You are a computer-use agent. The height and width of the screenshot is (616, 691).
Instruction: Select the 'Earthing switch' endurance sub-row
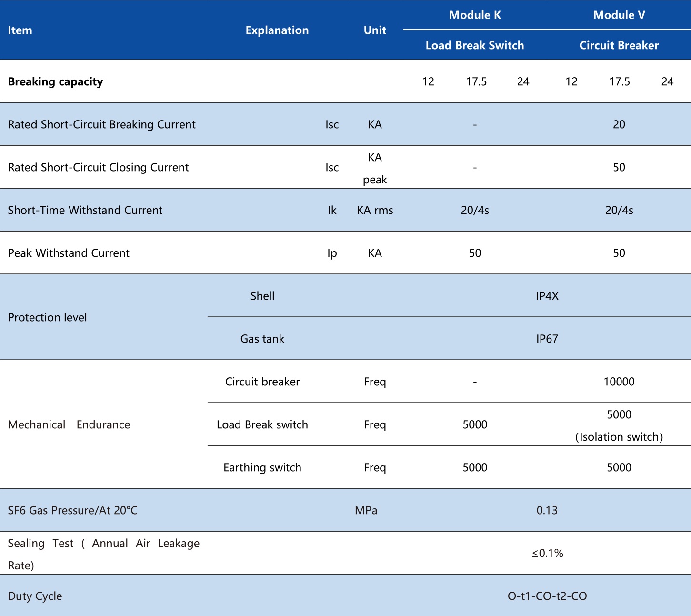(x=262, y=467)
